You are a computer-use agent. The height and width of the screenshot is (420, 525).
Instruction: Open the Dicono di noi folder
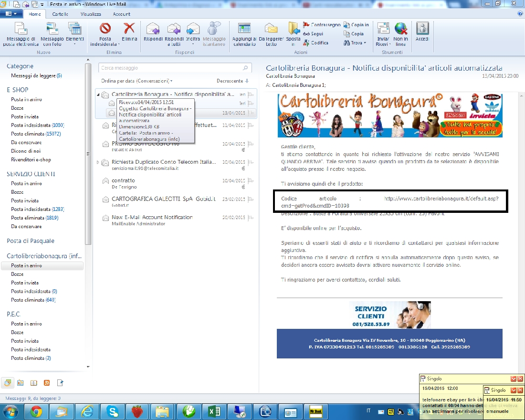pyautogui.click(x=26, y=151)
